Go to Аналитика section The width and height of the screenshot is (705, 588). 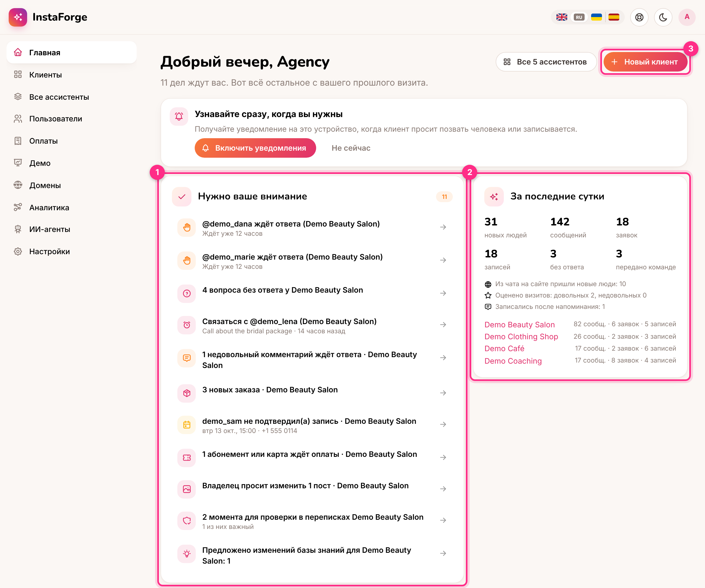pyautogui.click(x=72, y=207)
